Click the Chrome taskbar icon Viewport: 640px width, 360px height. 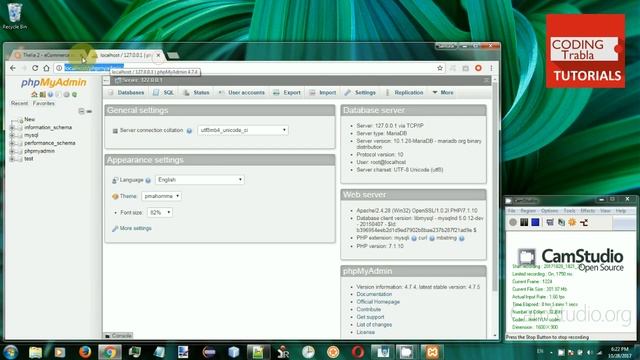click(x=109, y=352)
